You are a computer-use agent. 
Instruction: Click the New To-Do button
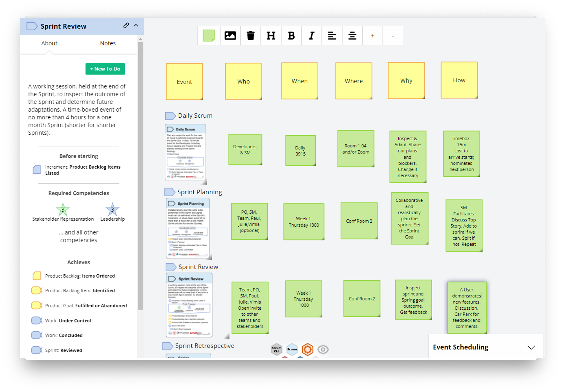[x=105, y=69]
